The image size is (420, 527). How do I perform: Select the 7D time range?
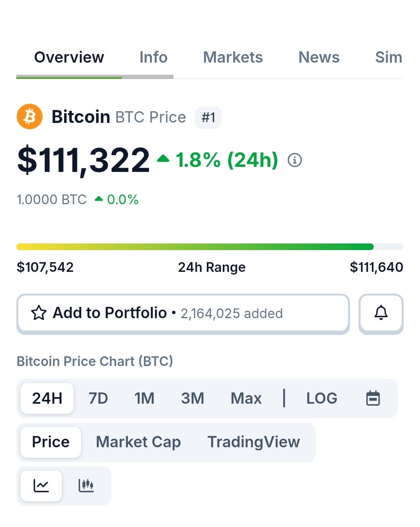98,398
